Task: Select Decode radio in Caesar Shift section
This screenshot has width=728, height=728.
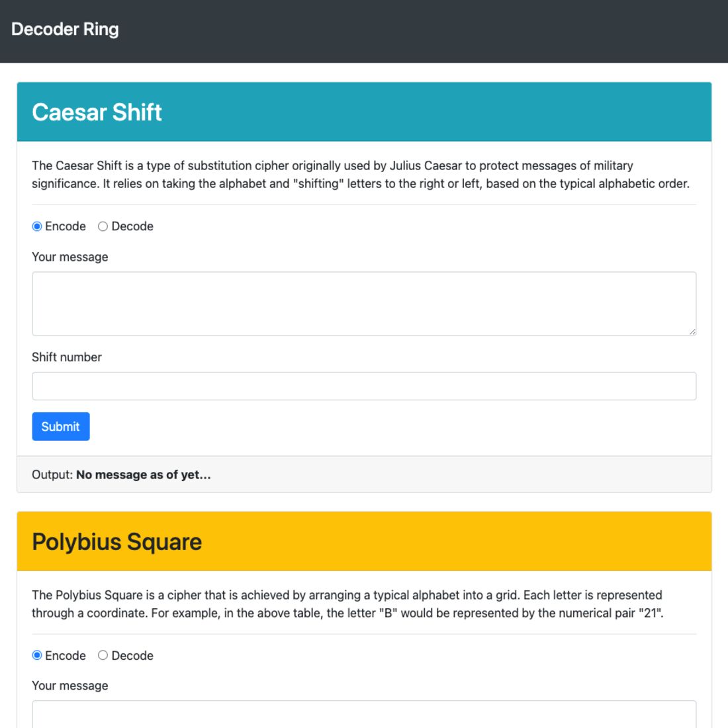Action: [103, 226]
